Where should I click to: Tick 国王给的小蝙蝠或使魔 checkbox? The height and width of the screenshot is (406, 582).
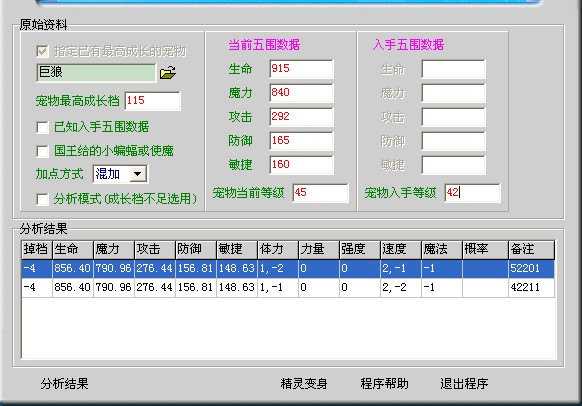[x=42, y=151]
